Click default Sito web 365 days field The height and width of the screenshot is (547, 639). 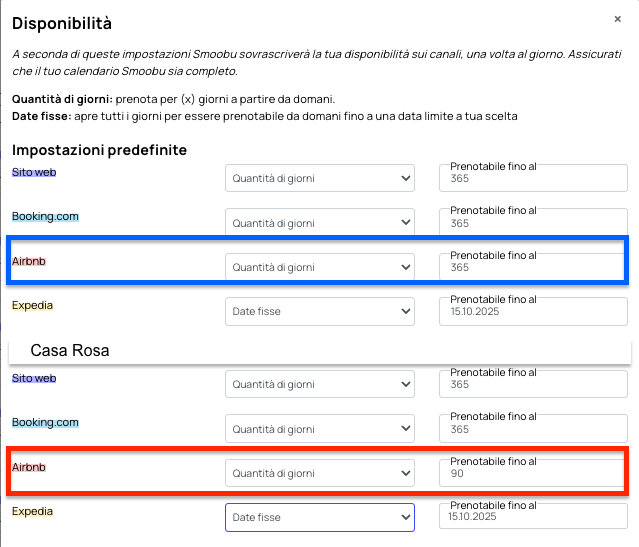coord(533,178)
